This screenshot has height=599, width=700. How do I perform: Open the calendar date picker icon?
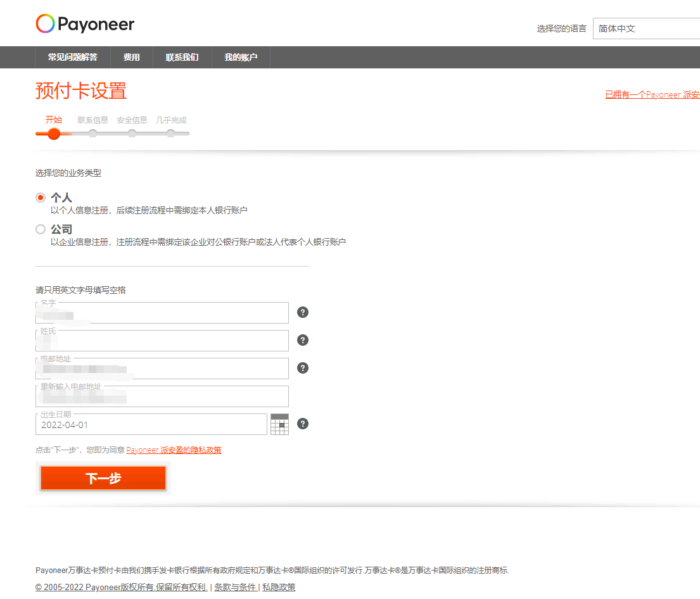279,424
